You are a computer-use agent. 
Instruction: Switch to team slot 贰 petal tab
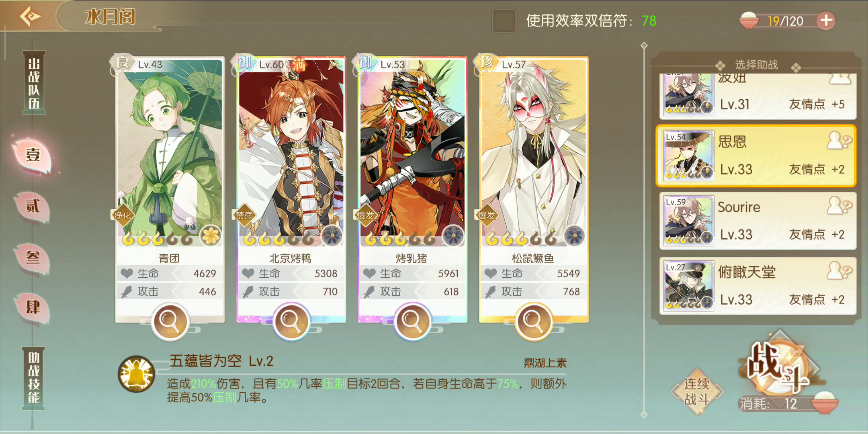[x=33, y=207]
